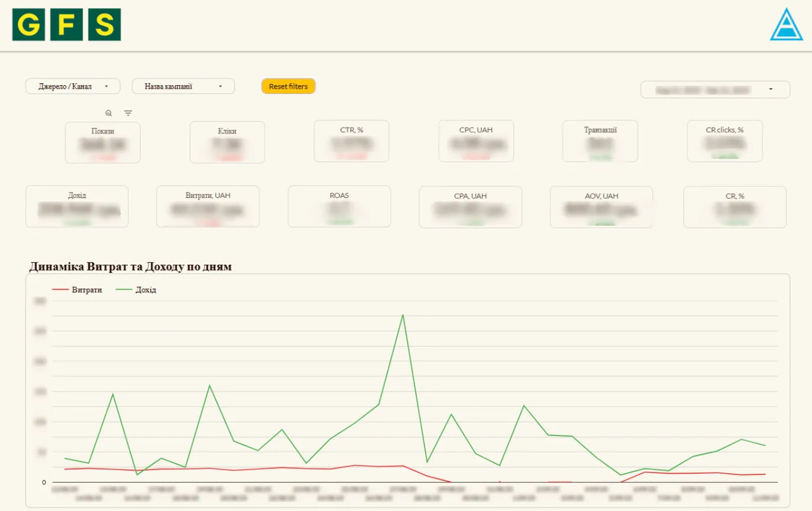Toggle the Витрати series in chart legend

[77, 290]
